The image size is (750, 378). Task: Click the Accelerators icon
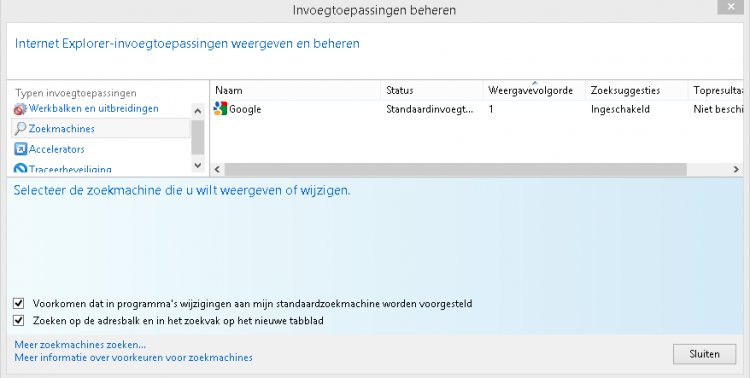[x=20, y=149]
